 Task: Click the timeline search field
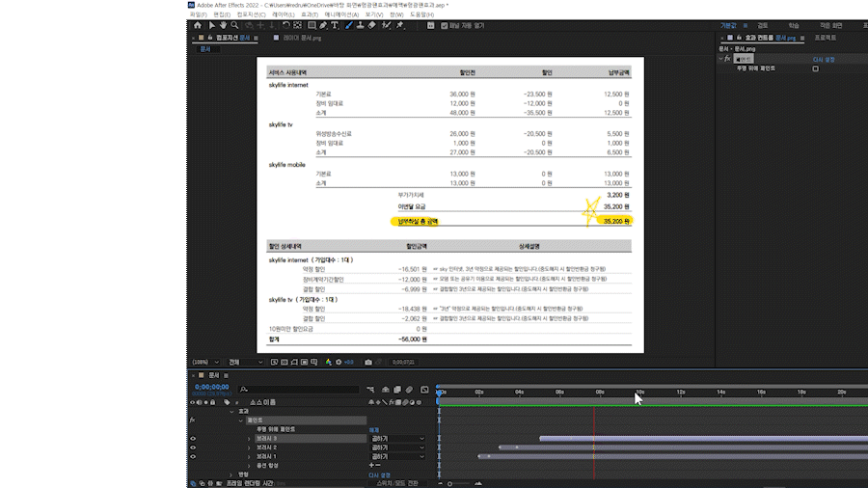(299, 390)
